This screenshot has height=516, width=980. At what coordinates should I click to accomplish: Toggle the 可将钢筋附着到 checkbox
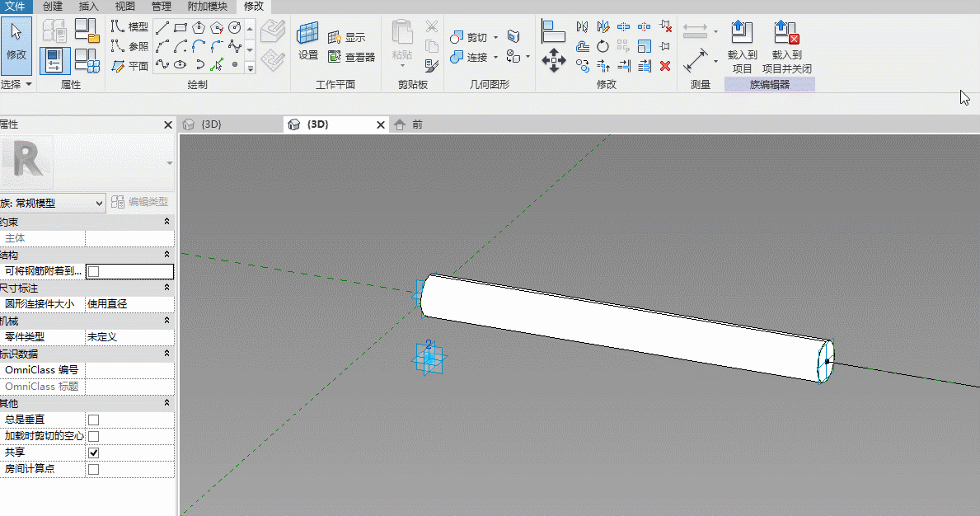(94, 271)
